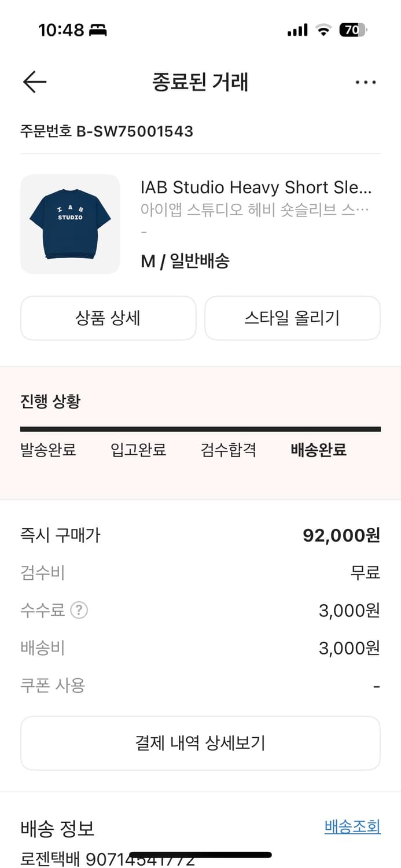Image resolution: width=401 pixels, height=868 pixels.
Task: Select the 검수합격 inspection passed status step
Action: point(227,449)
